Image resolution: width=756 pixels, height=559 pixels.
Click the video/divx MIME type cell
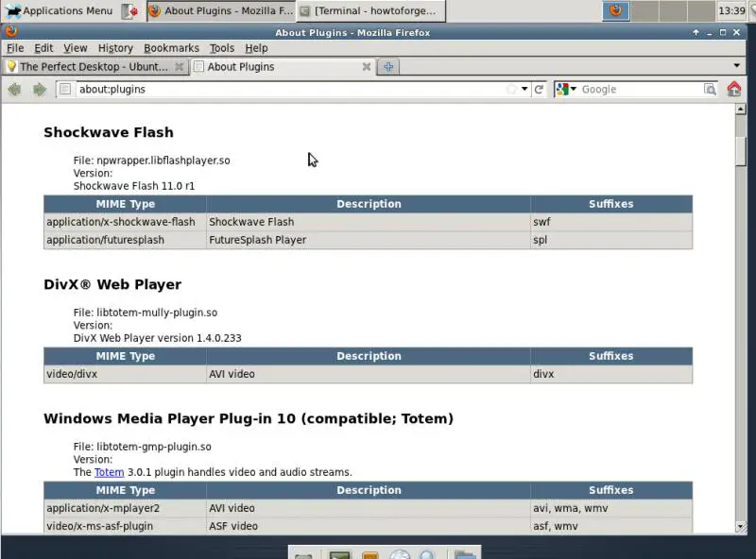[125, 374]
